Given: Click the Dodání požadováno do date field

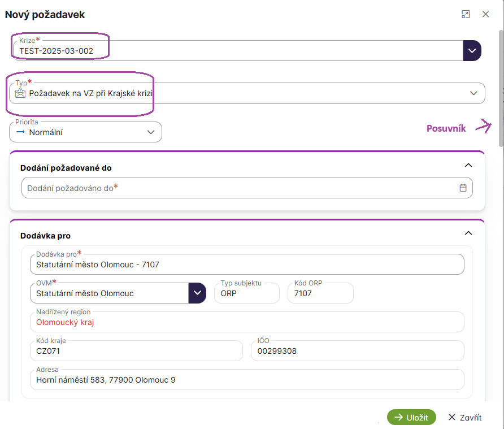Looking at the screenshot, I should [x=237, y=188].
